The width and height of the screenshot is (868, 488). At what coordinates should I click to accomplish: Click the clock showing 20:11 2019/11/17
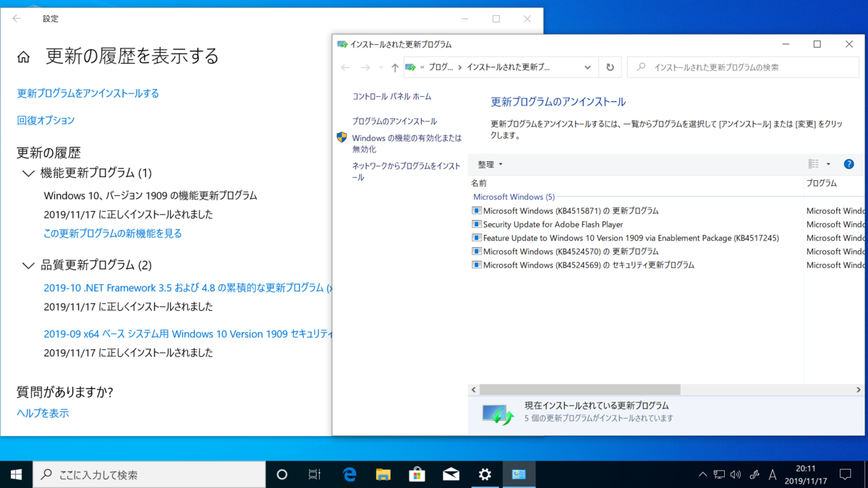805,475
